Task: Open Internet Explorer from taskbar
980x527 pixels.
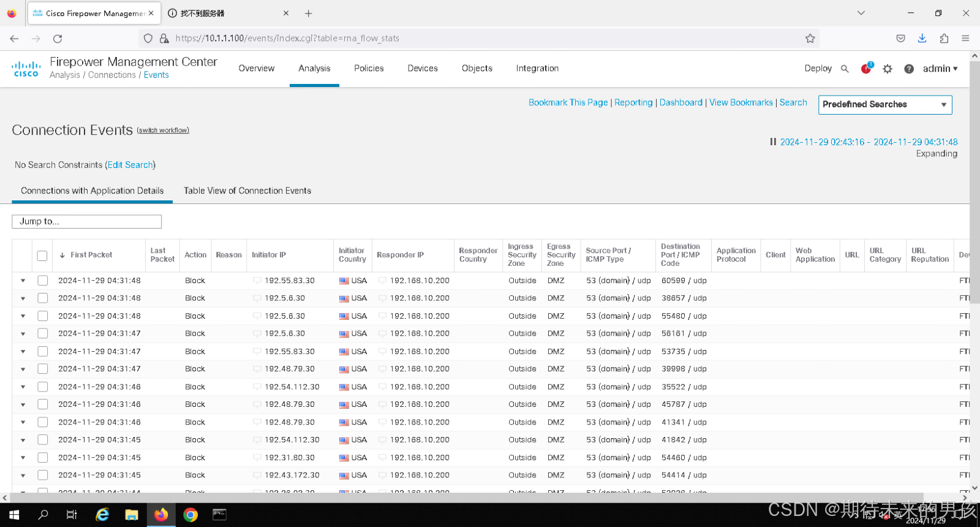Action: coord(102,515)
